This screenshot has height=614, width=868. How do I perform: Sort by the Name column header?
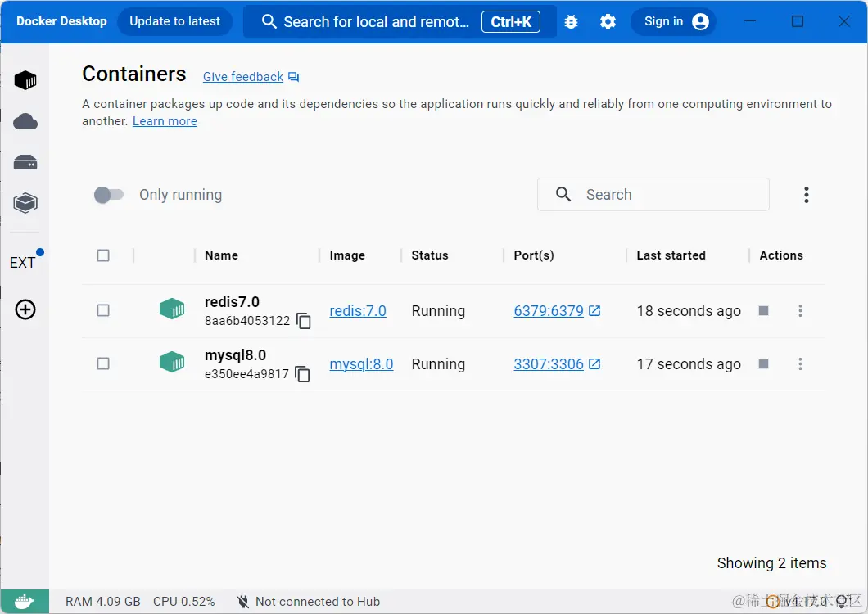[221, 255]
